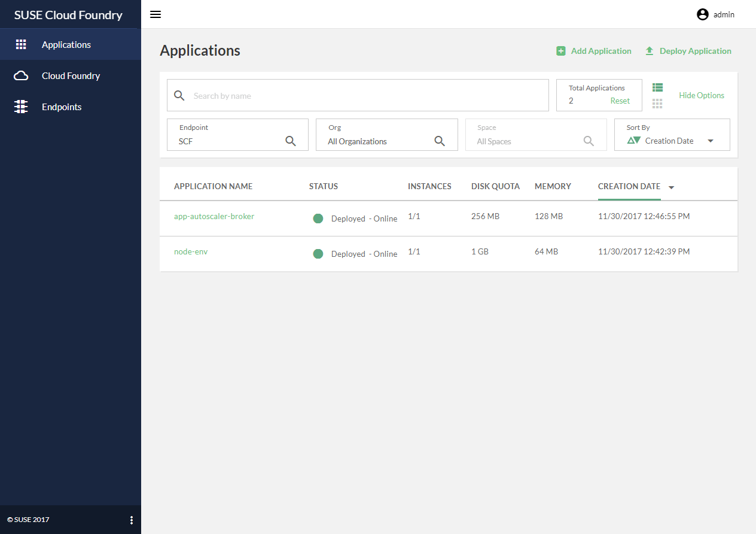Click the Endpoints icon in sidebar

pyautogui.click(x=21, y=107)
